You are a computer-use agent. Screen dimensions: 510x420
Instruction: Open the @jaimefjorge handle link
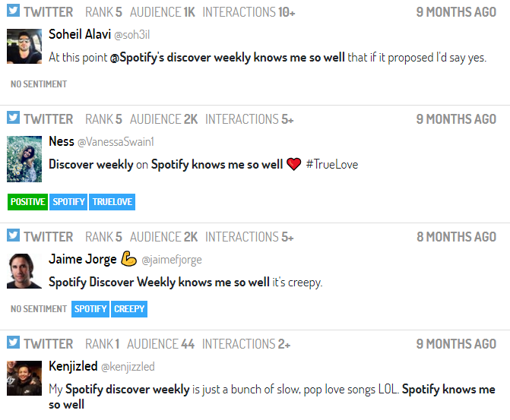[x=172, y=260]
